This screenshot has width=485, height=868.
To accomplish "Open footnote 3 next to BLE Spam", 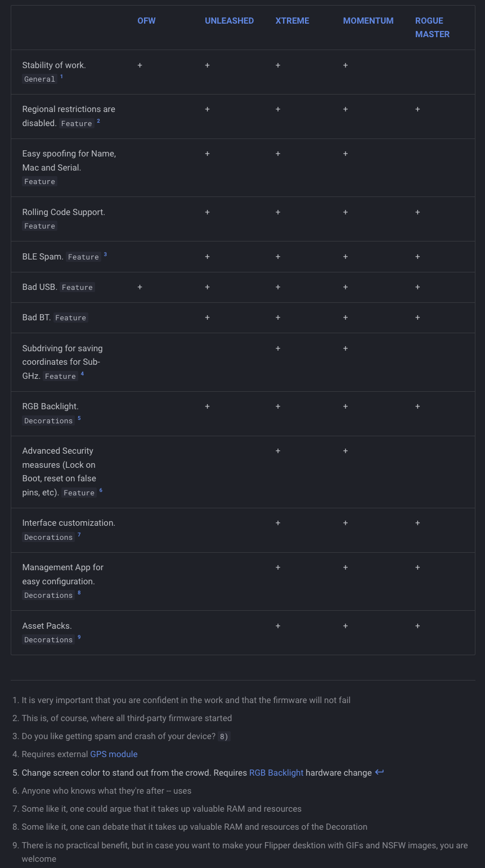I will tap(105, 254).
